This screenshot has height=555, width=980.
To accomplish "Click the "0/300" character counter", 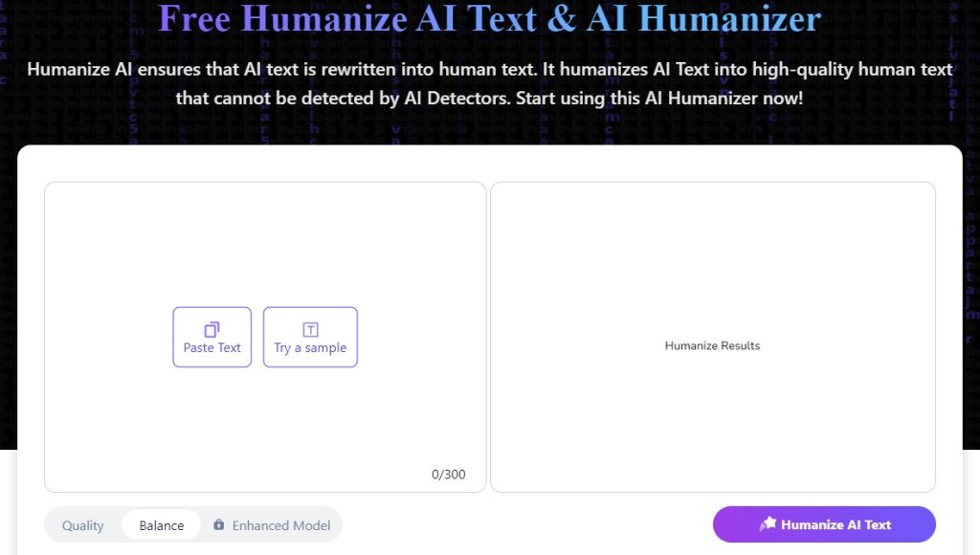I will click(450, 474).
